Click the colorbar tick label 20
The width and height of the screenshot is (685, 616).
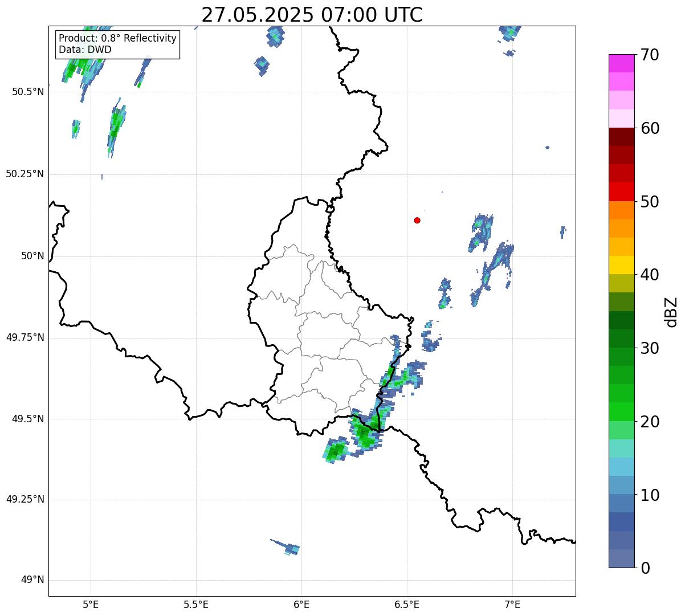pyautogui.click(x=650, y=422)
